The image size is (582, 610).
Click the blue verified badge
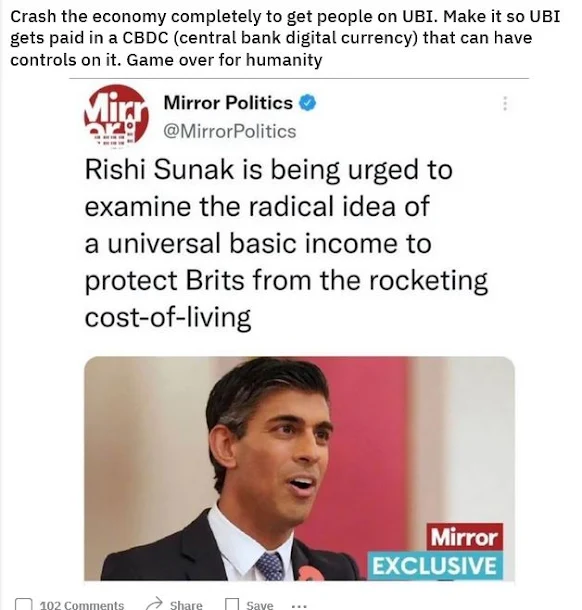pyautogui.click(x=307, y=103)
